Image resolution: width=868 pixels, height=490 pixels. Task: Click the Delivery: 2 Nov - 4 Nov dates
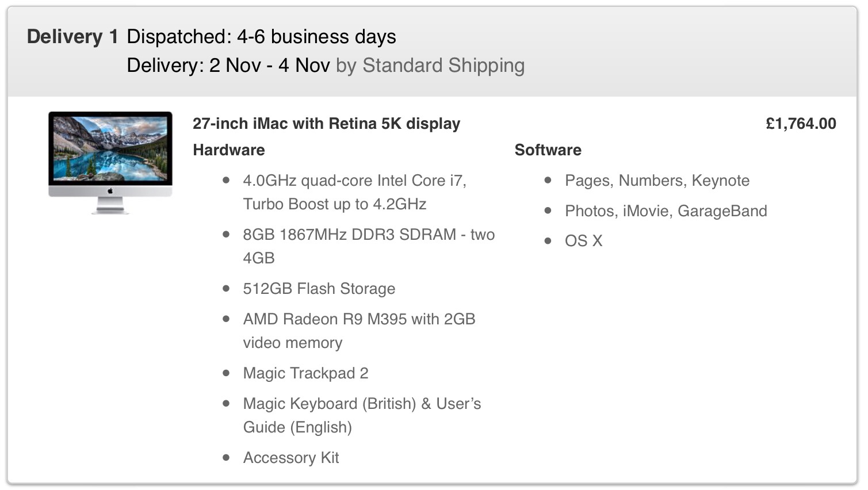pos(228,66)
